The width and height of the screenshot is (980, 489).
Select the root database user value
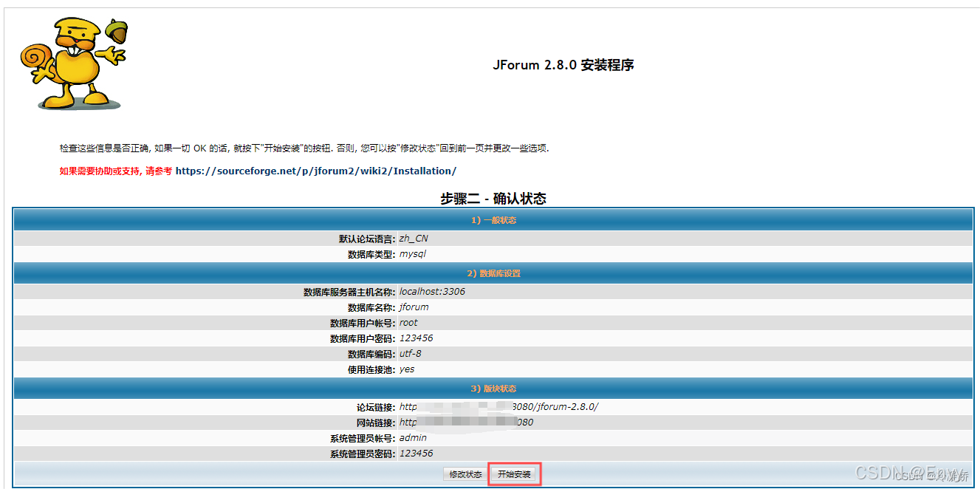[x=408, y=323]
